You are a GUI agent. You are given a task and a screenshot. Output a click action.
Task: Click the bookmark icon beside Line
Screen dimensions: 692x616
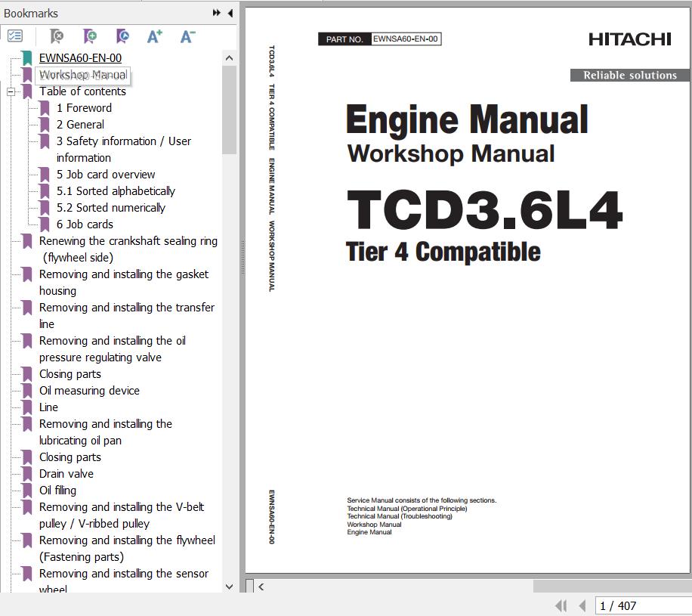point(27,407)
